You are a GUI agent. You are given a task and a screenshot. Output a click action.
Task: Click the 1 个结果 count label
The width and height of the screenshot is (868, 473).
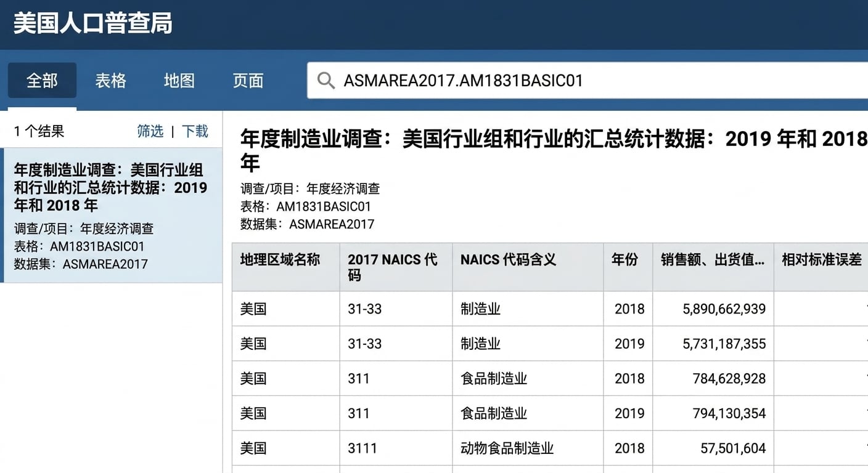click(x=39, y=131)
